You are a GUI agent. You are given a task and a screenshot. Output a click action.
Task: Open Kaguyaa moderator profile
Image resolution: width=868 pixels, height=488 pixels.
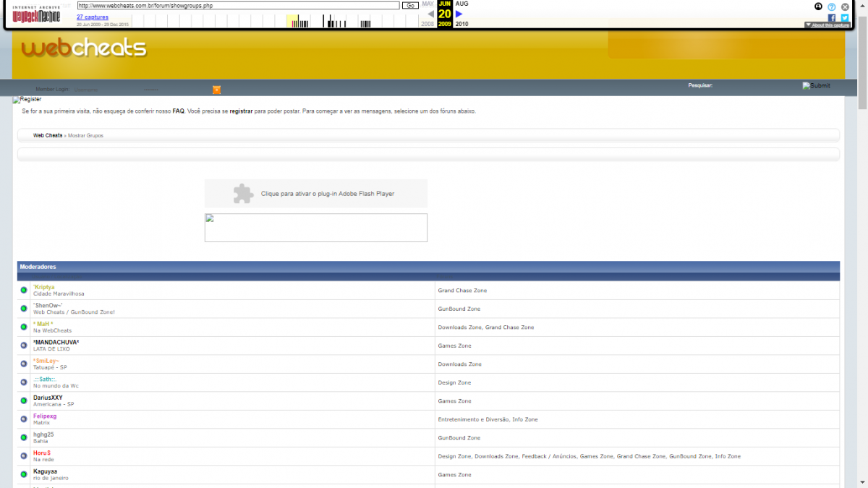click(x=45, y=471)
